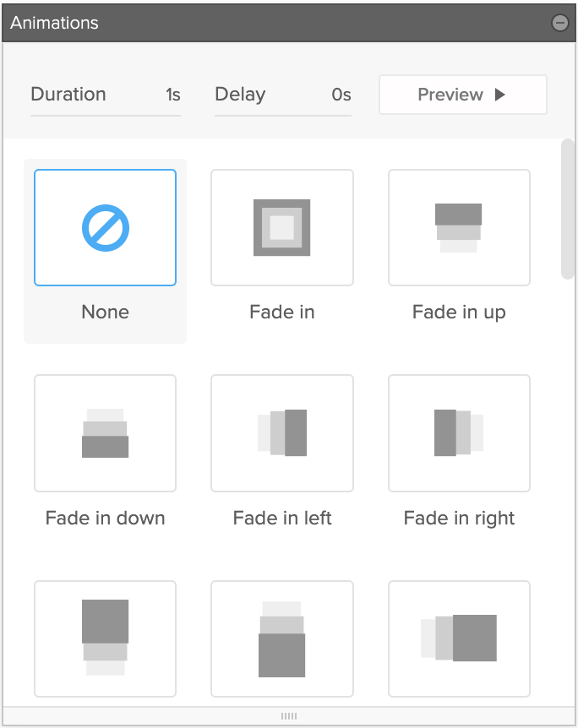Select the bottom-row animation with dark square on right
Screen dimensions: 578x728
(x=459, y=638)
